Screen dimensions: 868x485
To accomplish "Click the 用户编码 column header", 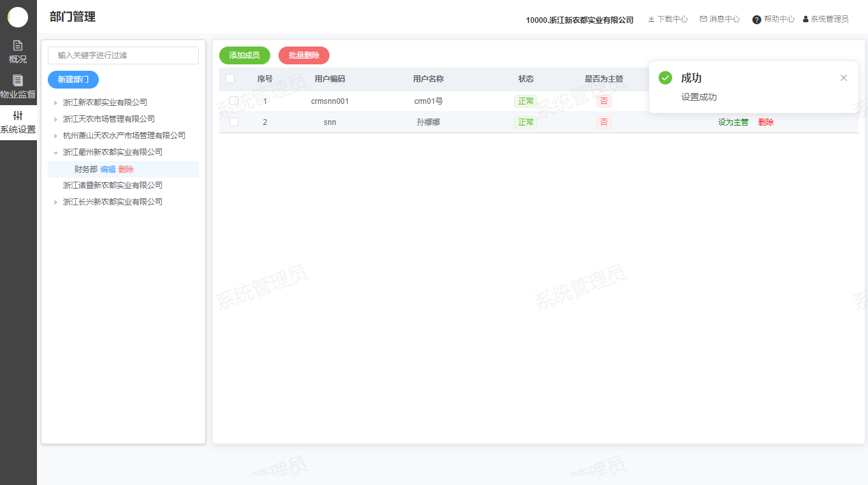I will (x=330, y=79).
